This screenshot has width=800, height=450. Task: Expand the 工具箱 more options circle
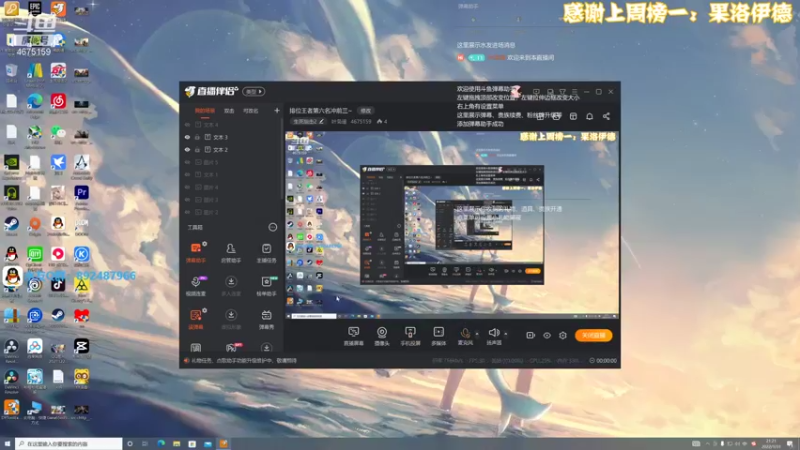point(273,228)
